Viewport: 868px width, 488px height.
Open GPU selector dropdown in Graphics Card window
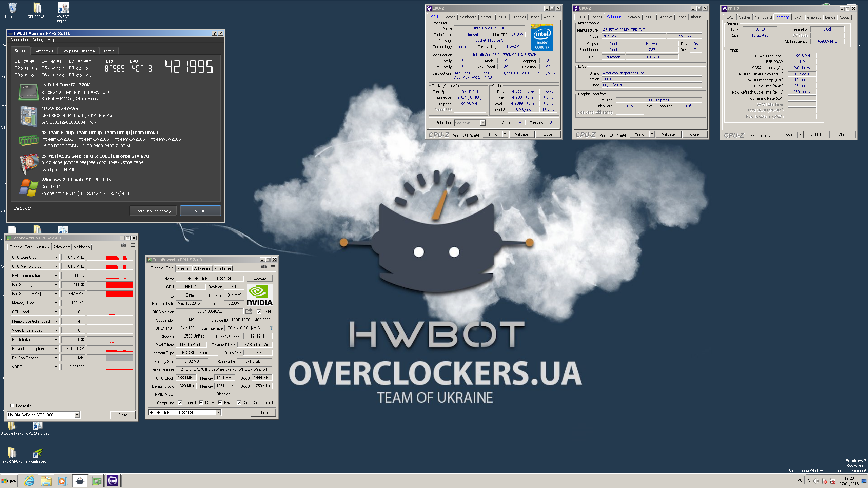pos(218,412)
